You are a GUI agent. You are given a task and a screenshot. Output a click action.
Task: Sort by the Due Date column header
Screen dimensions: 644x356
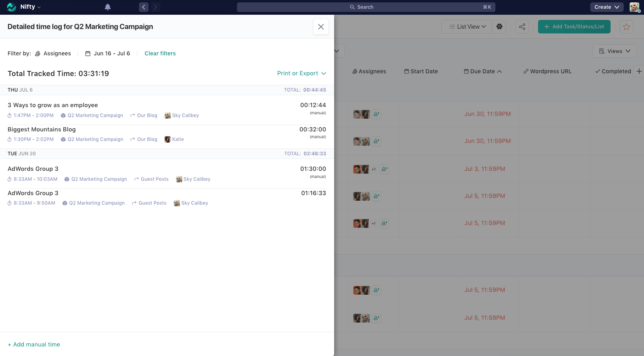point(482,71)
